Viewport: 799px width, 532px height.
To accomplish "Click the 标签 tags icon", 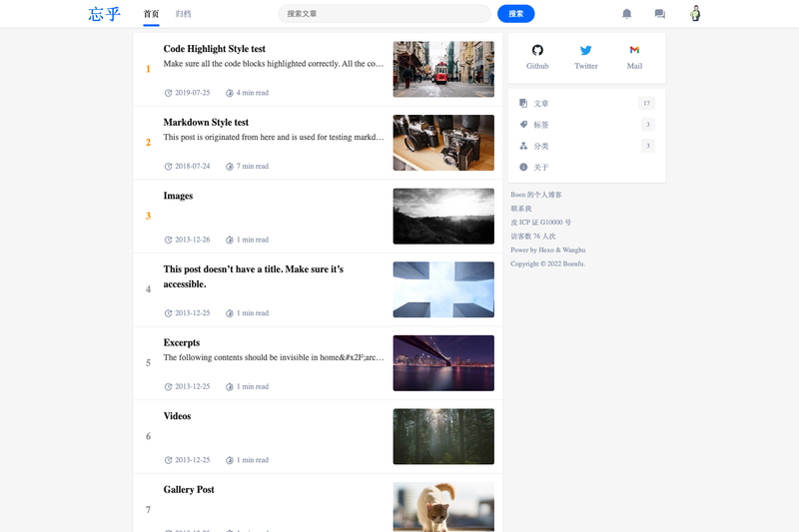I will 523,124.
